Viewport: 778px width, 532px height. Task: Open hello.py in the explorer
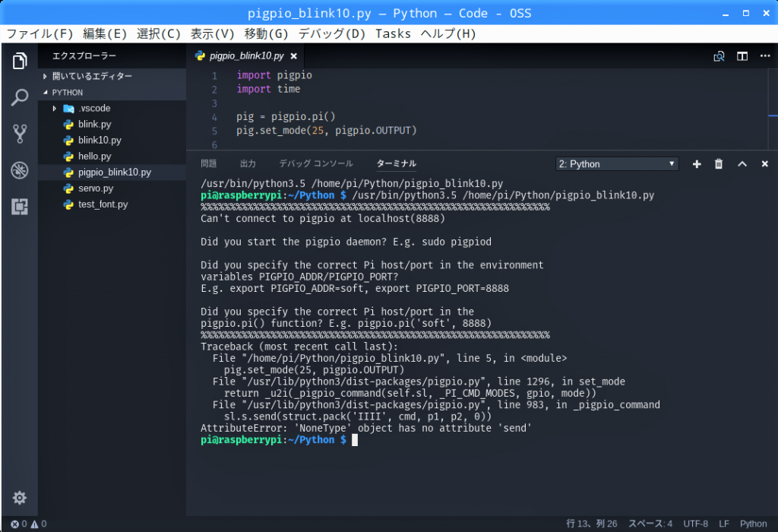(112, 156)
